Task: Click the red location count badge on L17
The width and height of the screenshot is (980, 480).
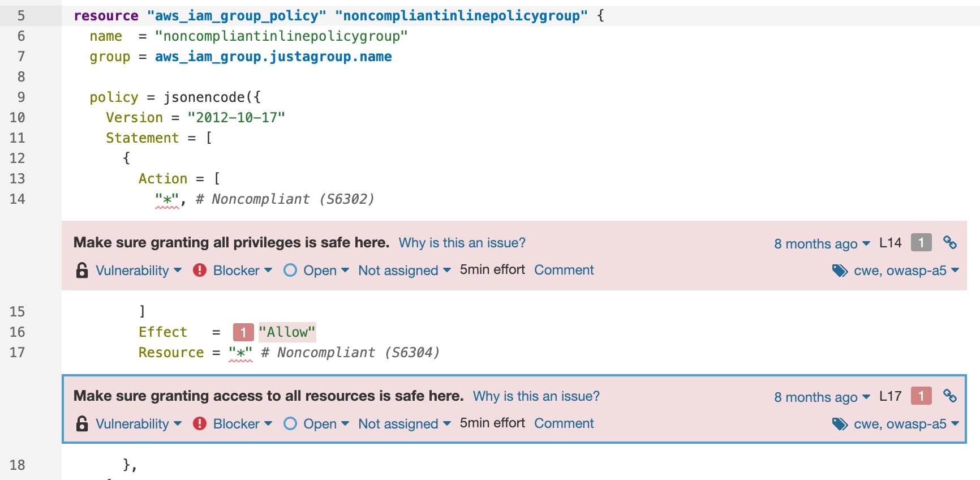Action: click(x=921, y=396)
